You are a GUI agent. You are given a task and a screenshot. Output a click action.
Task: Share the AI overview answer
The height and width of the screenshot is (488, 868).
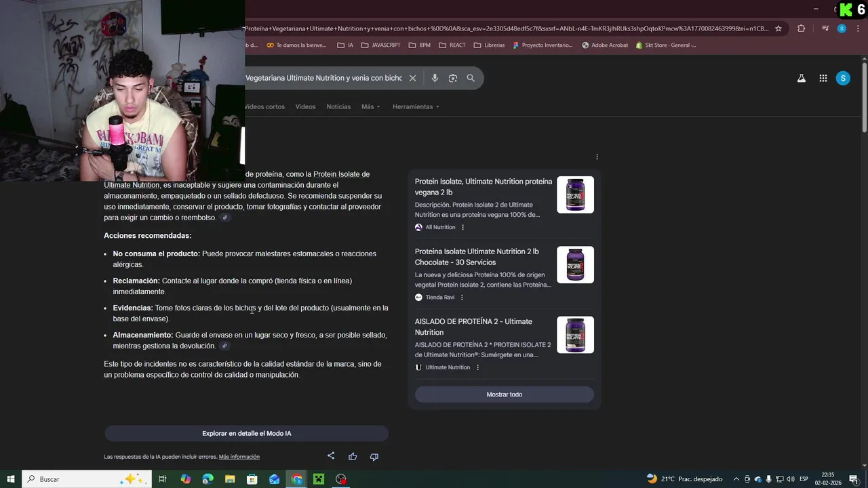(x=331, y=456)
